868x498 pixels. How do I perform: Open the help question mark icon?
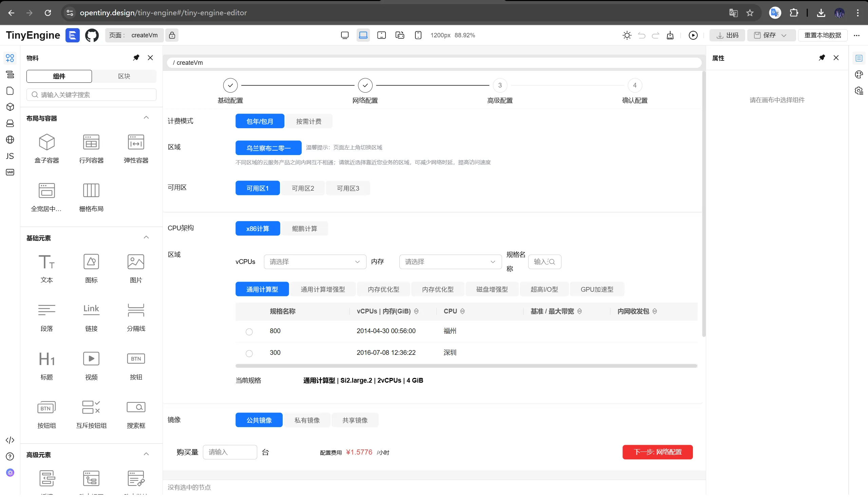coord(10,456)
